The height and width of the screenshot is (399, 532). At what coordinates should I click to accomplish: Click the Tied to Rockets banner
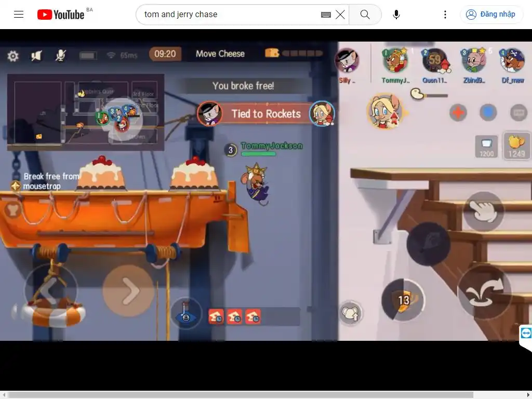tap(266, 114)
